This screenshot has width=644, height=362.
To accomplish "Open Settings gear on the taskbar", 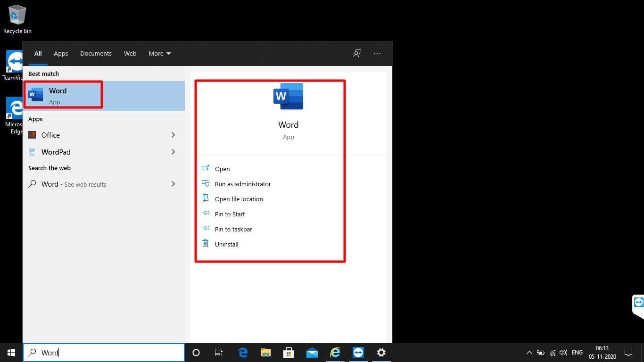I will [381, 353].
